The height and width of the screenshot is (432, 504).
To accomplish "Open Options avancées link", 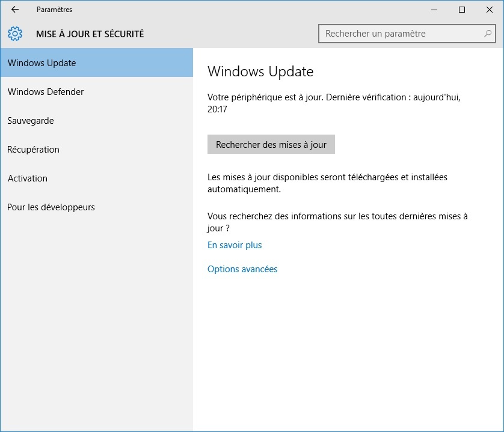I will click(242, 269).
